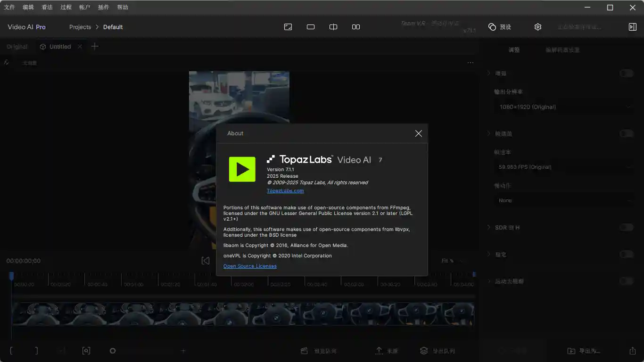Open the TopazLabs.com link
Viewport: 644px width, 362px height.
coord(285,191)
